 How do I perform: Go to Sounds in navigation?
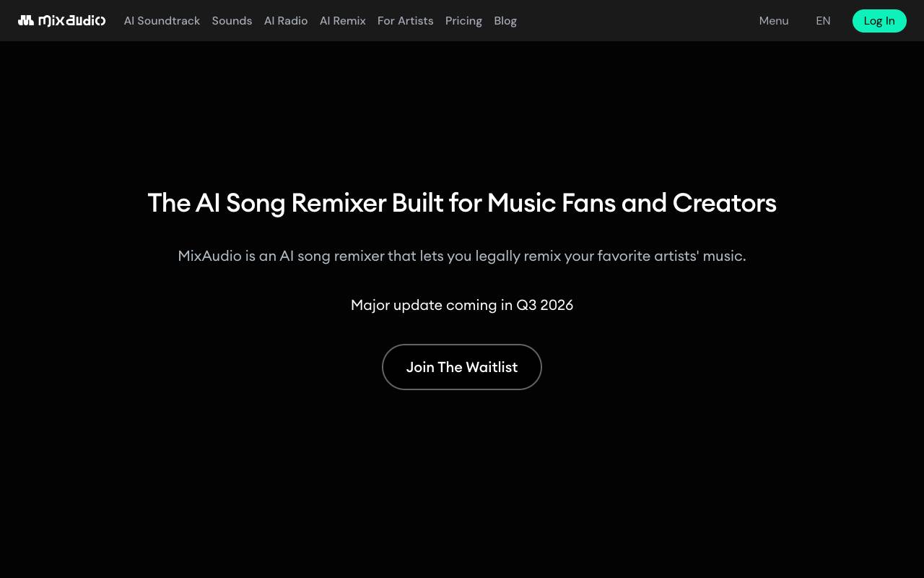point(232,20)
